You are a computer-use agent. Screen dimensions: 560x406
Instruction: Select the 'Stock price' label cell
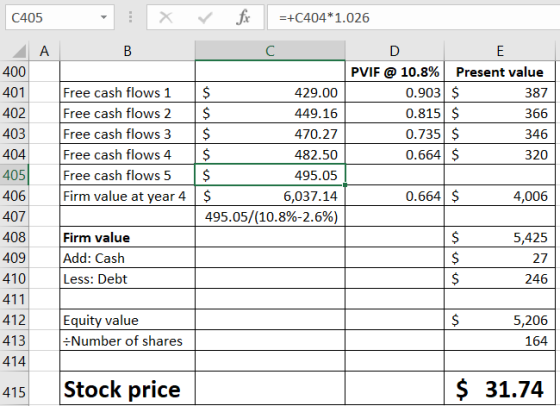tap(128, 389)
